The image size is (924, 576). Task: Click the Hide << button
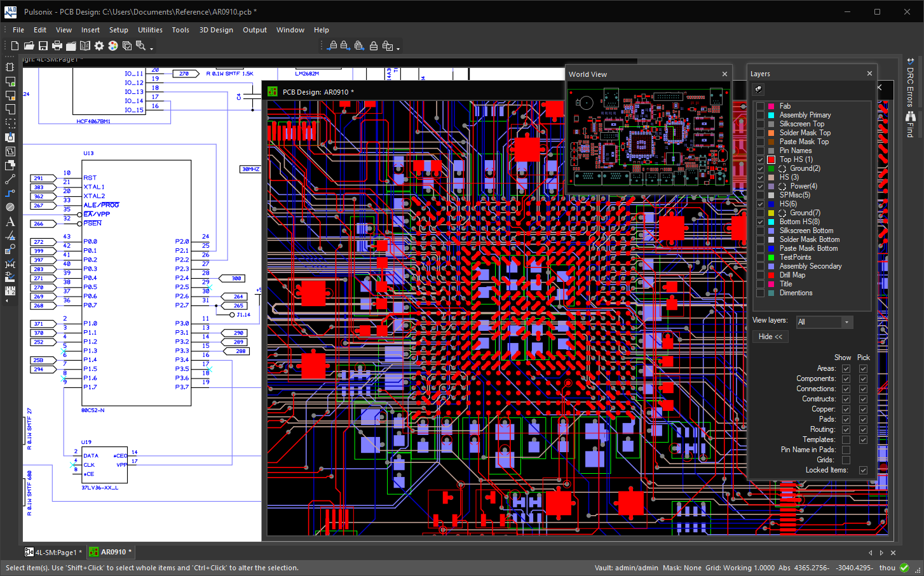[x=770, y=337]
